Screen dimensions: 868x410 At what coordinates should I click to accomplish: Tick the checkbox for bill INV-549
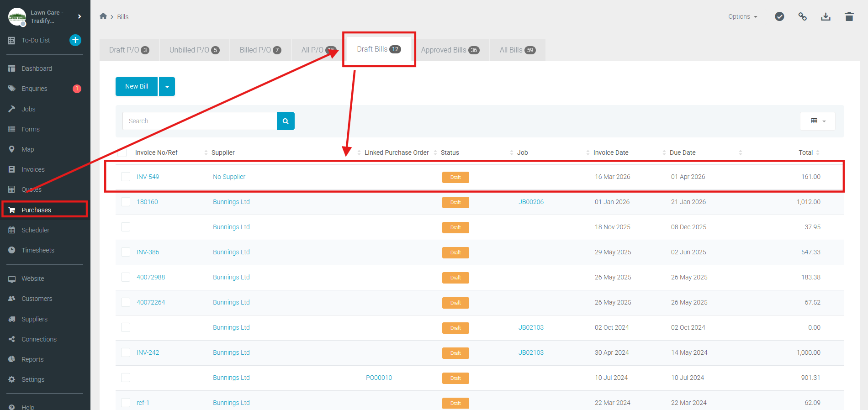click(x=126, y=177)
